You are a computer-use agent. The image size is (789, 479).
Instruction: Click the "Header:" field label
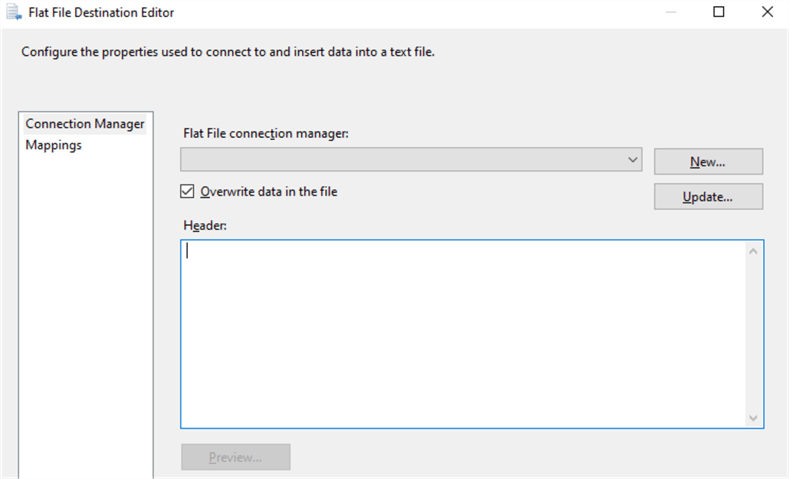tap(205, 225)
